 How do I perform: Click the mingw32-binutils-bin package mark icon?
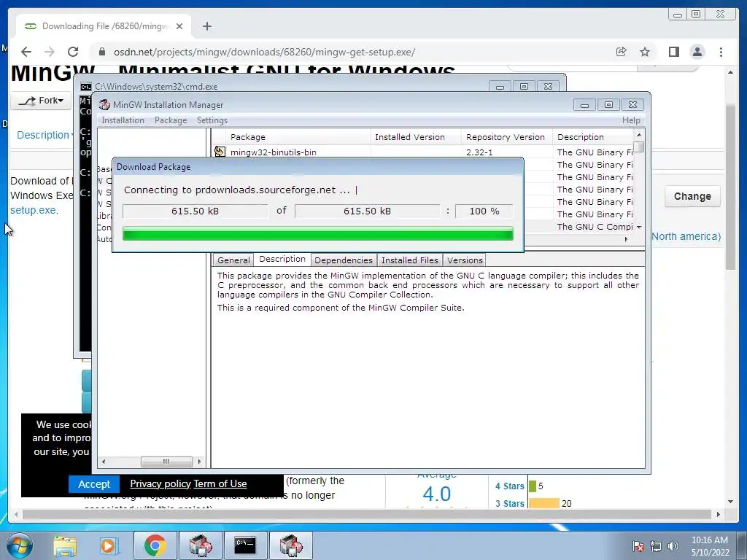[220, 152]
